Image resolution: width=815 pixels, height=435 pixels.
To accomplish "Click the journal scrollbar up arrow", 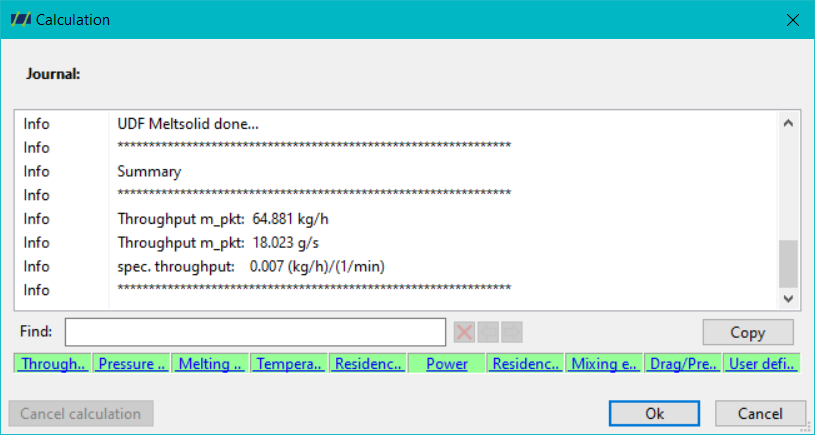I will [788, 124].
